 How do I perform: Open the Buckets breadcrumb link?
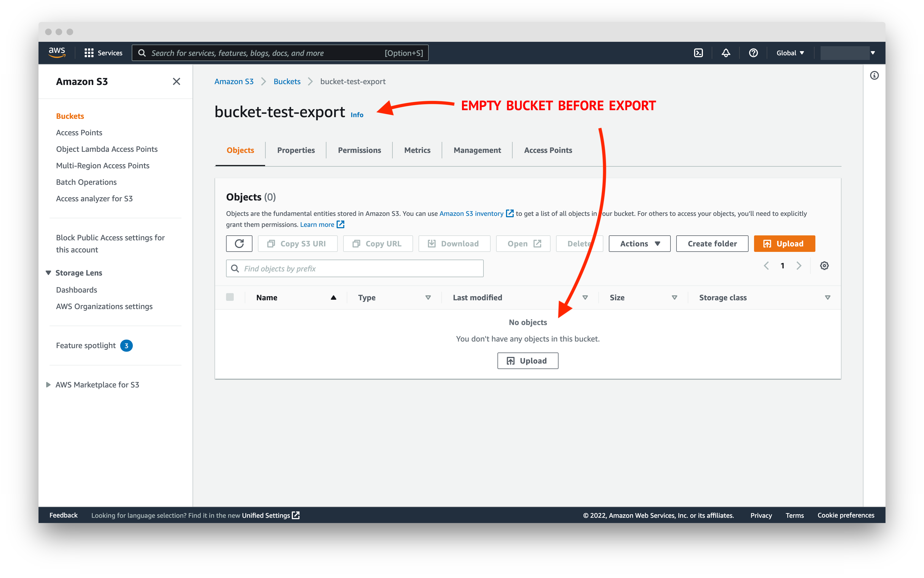coord(287,81)
